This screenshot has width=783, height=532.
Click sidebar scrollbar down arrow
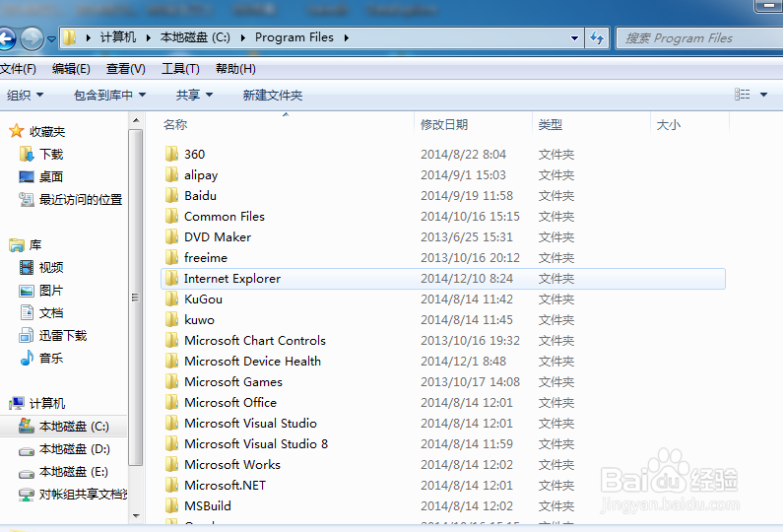click(136, 516)
